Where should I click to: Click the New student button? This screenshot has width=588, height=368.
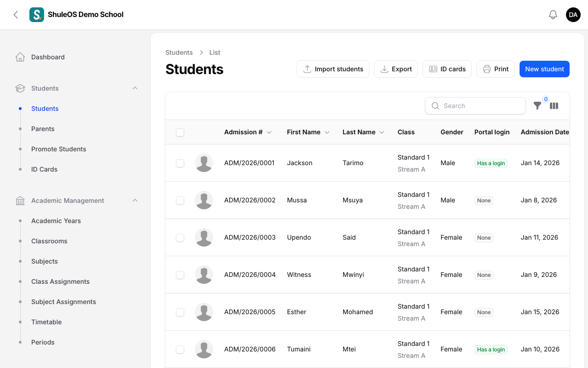tap(544, 69)
